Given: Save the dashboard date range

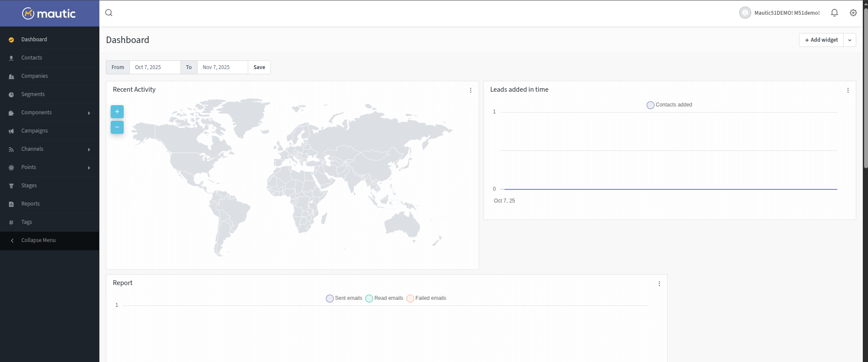Looking at the screenshot, I should (259, 67).
